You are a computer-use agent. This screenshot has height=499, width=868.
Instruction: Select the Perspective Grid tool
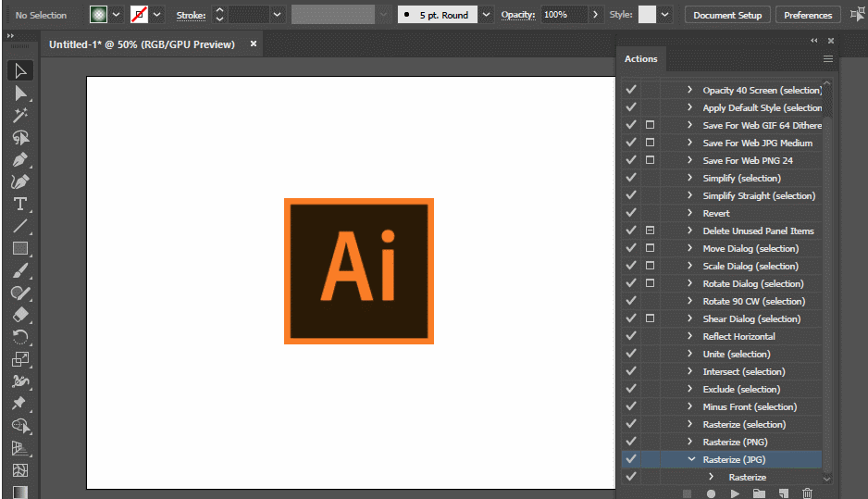click(x=20, y=448)
